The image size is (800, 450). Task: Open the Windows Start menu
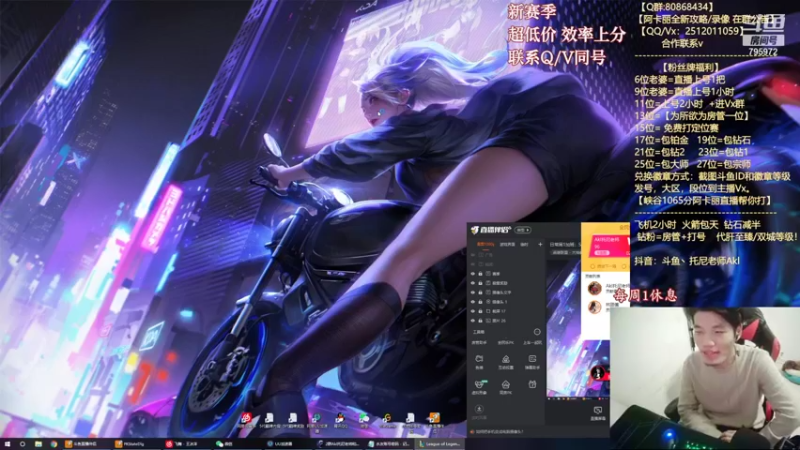tap(7, 444)
